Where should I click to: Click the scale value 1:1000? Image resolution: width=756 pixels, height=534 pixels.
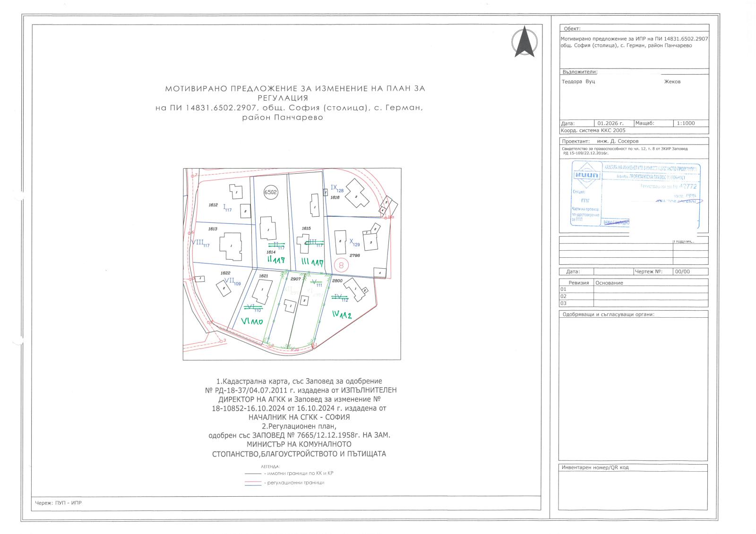(x=686, y=123)
